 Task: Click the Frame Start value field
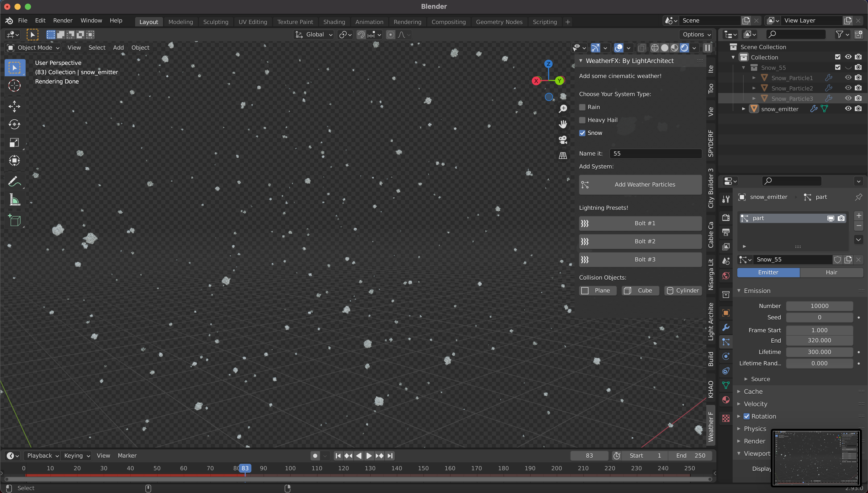click(x=819, y=330)
